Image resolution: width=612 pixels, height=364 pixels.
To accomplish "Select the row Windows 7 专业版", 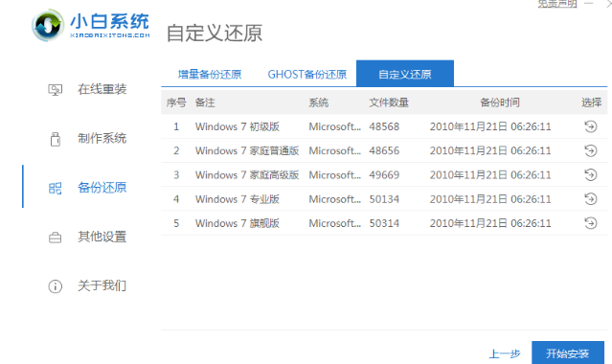I will click(384, 199).
